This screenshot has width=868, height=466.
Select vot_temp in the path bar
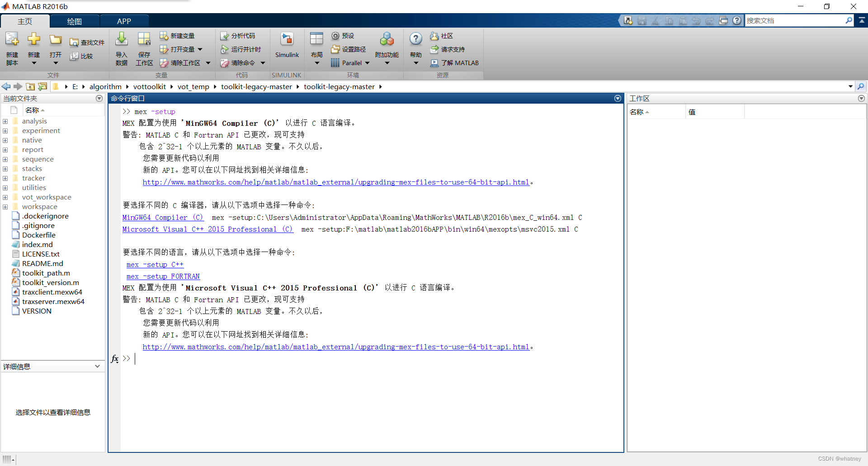point(193,86)
